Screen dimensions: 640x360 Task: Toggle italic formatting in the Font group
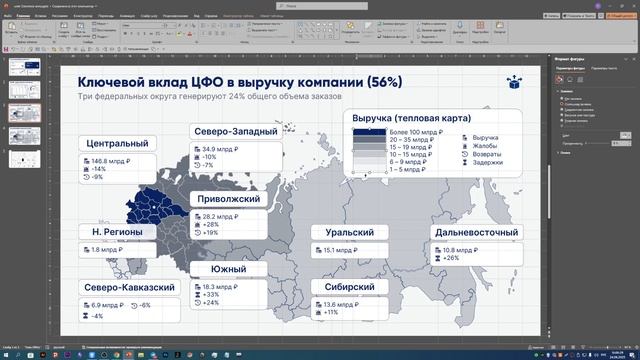pos(131,34)
